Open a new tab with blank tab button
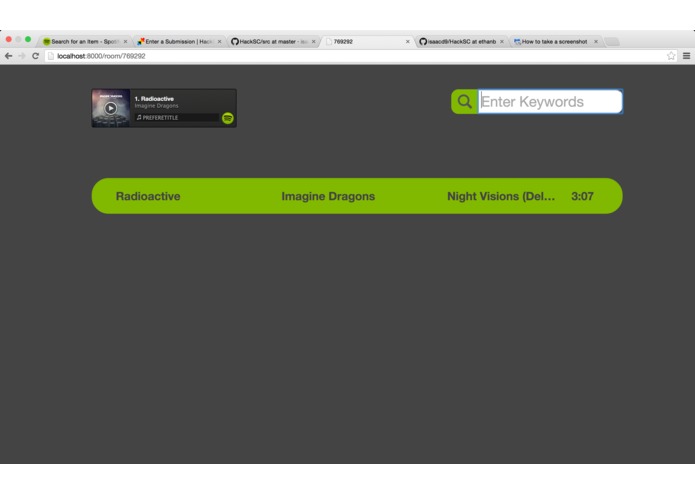The width and height of the screenshot is (695, 494). [612, 42]
